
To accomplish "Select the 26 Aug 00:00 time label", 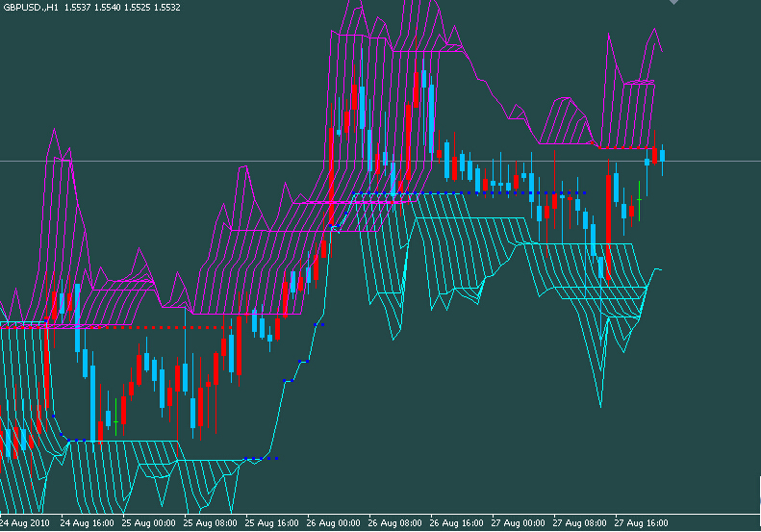I will click(334, 522).
